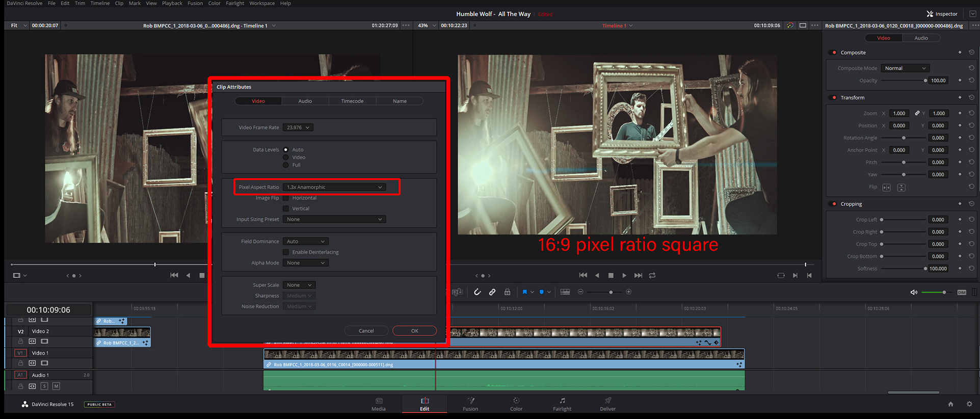Screen dimensions: 980x419
Task: Open the Fairlight menu in menu bar
Action: 235,3
